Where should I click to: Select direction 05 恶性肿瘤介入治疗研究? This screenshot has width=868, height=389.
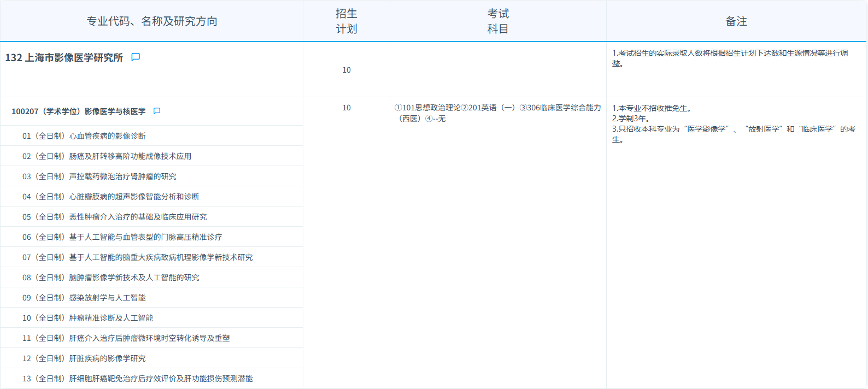[x=114, y=217]
